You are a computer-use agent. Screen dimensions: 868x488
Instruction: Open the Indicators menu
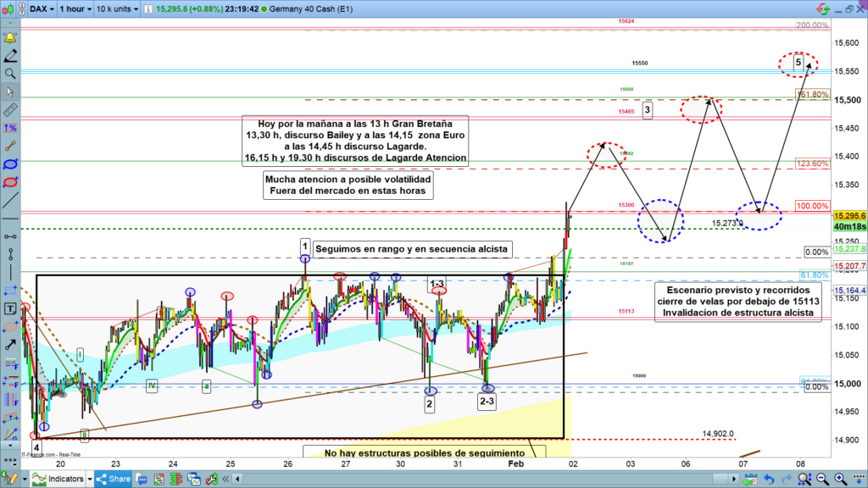pos(58,480)
